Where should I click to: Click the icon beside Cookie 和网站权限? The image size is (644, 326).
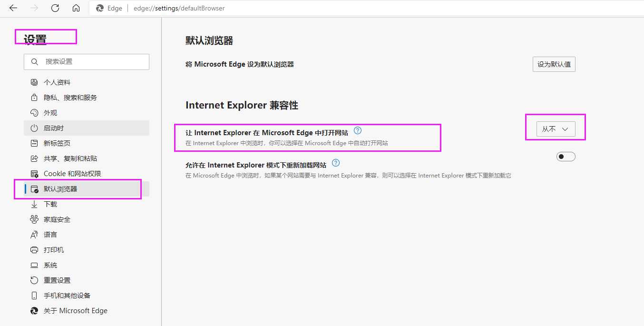point(34,174)
